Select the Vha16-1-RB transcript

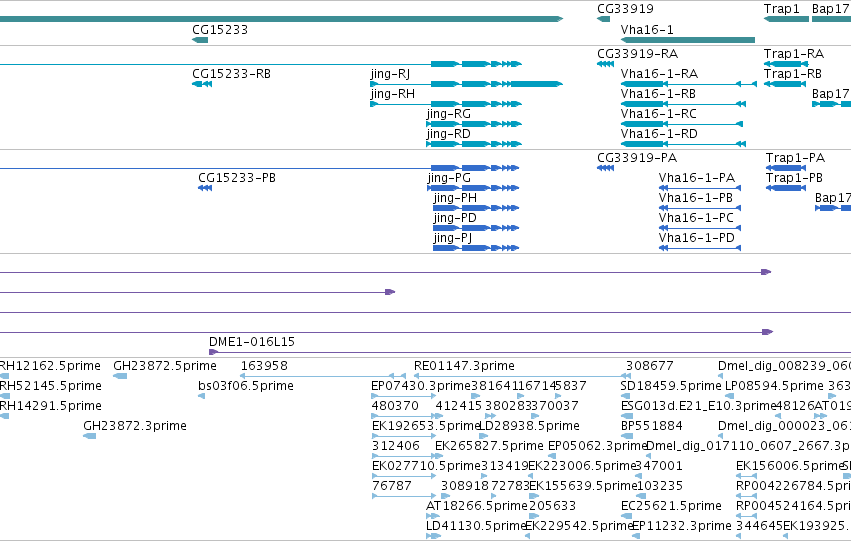pos(683,104)
